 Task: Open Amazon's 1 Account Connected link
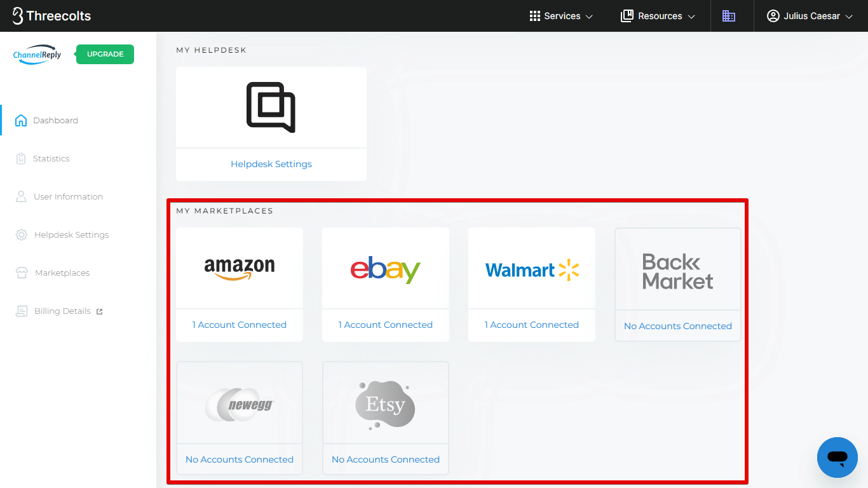(240, 325)
